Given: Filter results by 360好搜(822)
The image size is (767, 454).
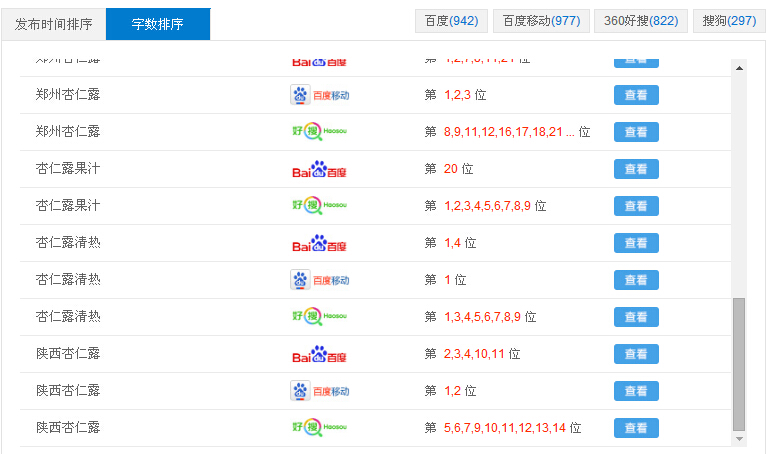Looking at the screenshot, I should [641, 21].
